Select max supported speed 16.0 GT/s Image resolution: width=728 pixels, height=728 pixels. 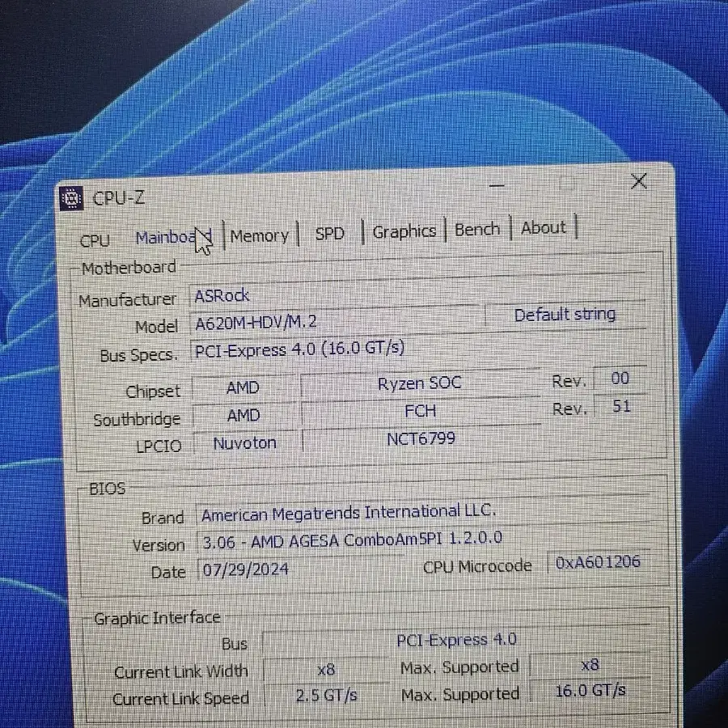590,691
